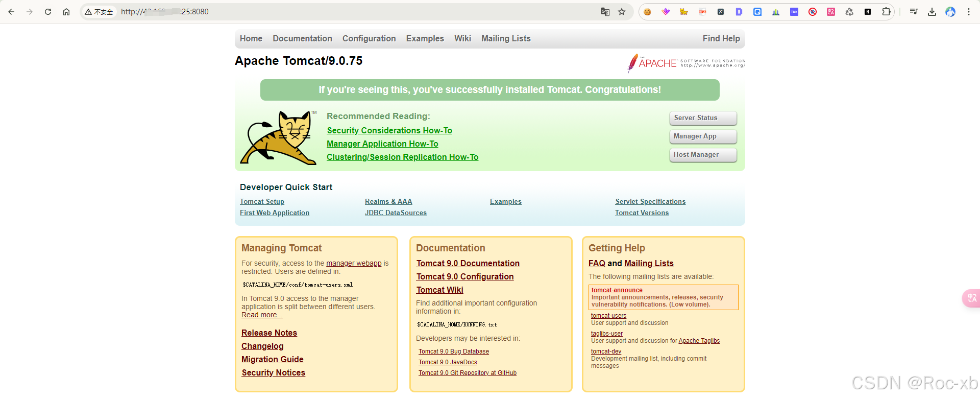Click the browser home icon

pos(66,12)
